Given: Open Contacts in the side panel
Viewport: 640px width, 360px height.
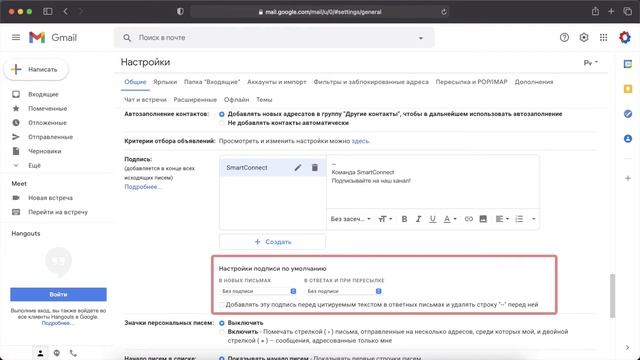Looking at the screenshot, I should [628, 139].
